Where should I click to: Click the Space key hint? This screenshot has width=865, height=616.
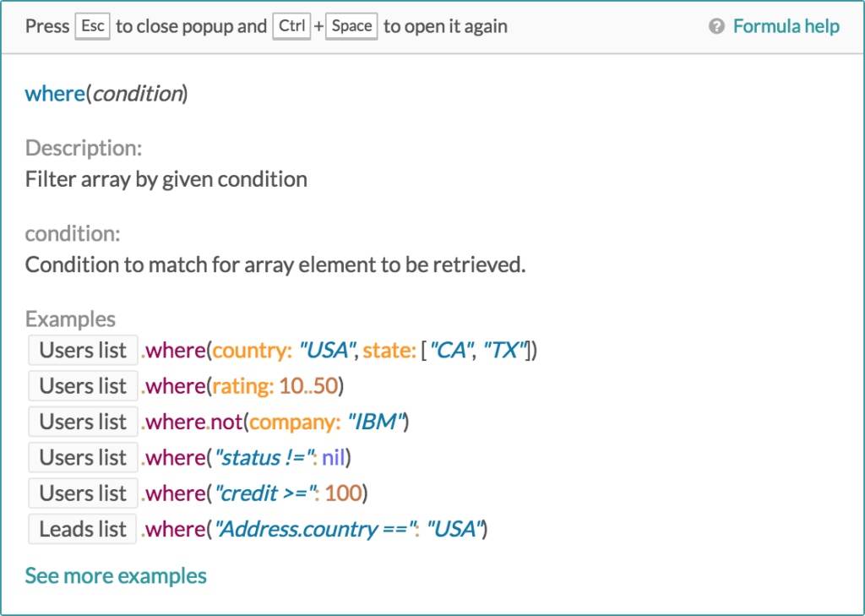point(351,26)
